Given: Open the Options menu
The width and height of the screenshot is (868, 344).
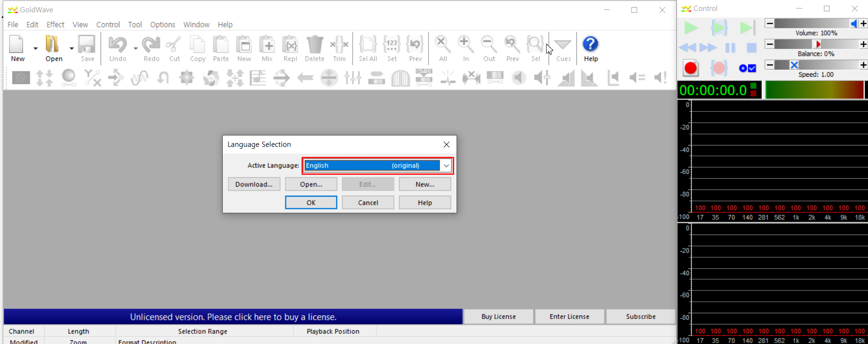Looking at the screenshot, I should 163,25.
